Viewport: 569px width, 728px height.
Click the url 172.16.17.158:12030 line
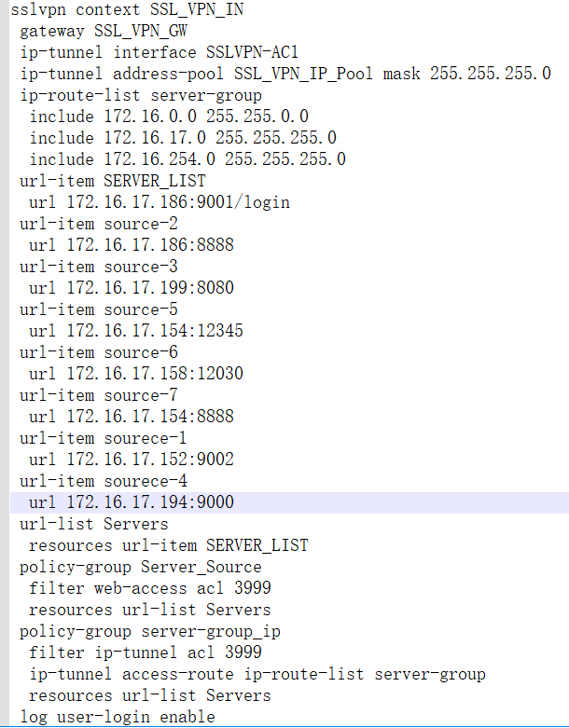pyautogui.click(x=135, y=374)
